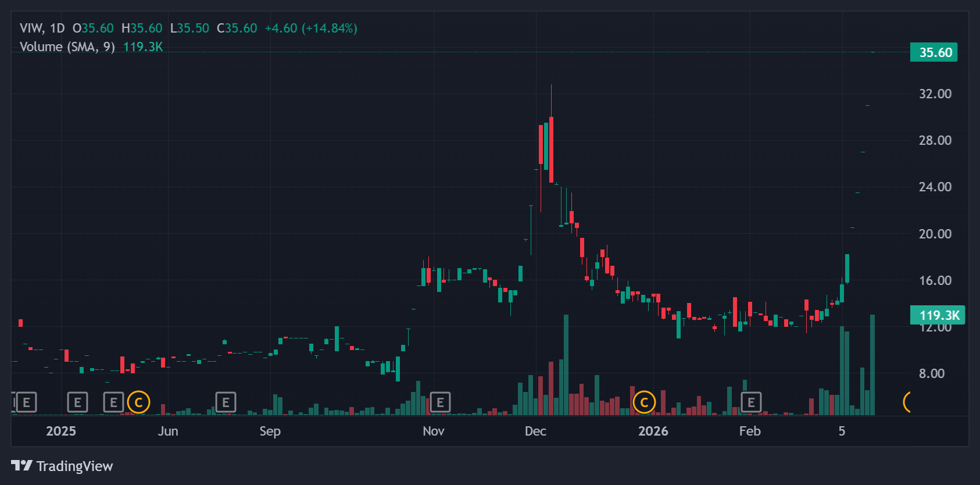Select the E marker between Jun and Sep
Viewport: 980px width, 485px height.
(x=226, y=402)
